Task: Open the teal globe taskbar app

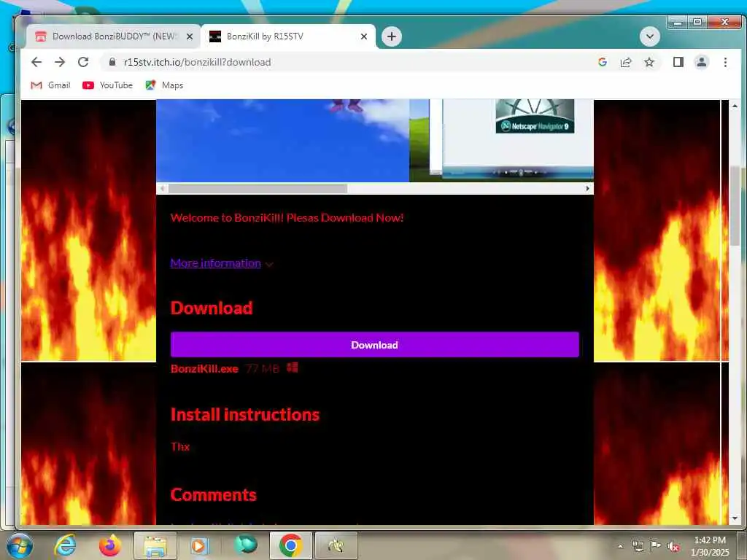Action: [x=245, y=545]
